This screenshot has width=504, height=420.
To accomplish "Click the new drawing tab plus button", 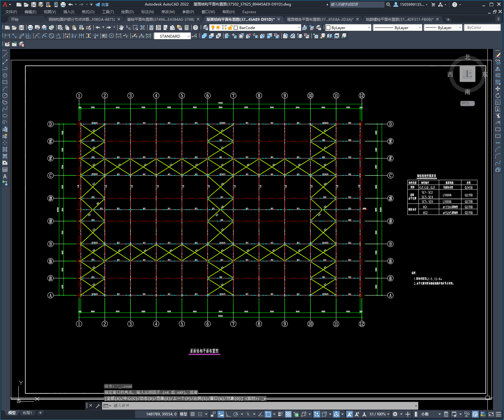I will tap(448, 19).
